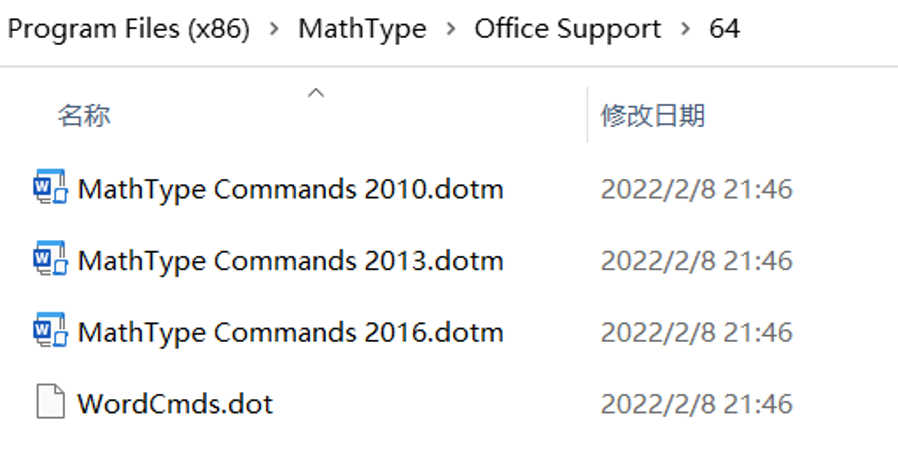Toggle sort direction arrow above 名称 column

[316, 93]
